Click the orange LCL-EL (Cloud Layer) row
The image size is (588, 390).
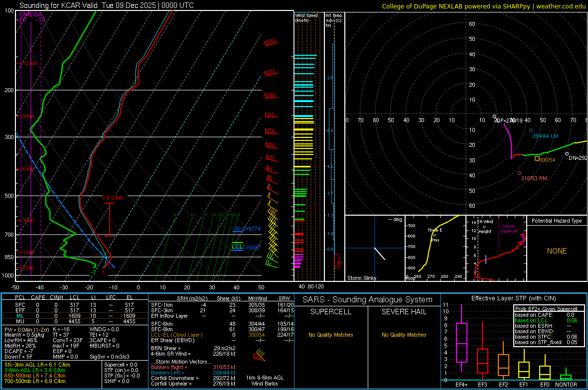[x=222, y=335]
